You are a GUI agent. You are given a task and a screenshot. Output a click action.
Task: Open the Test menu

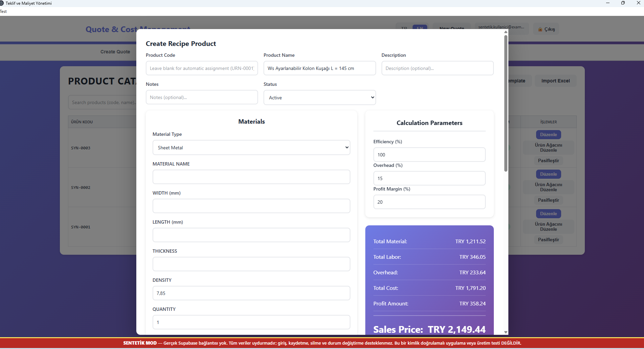(3, 11)
